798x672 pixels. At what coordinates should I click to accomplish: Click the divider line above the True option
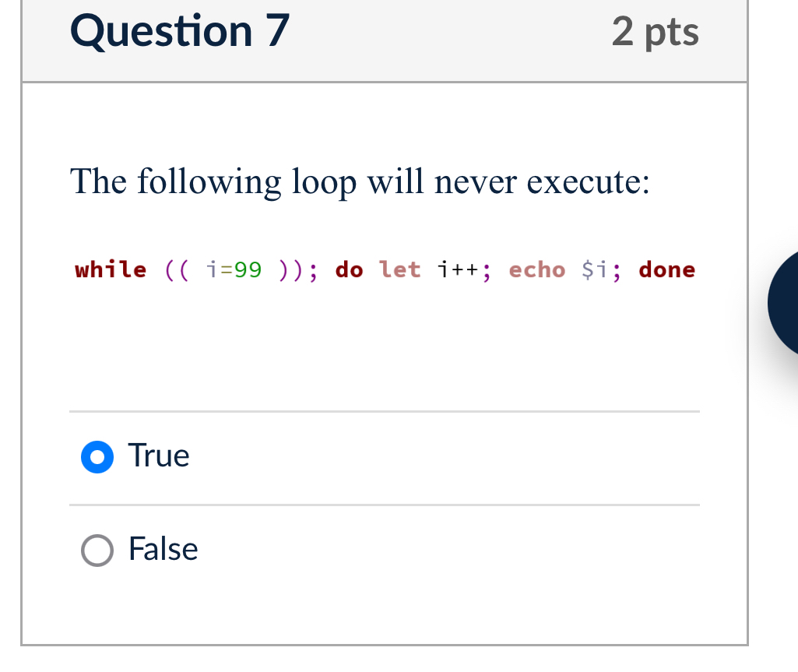(384, 412)
